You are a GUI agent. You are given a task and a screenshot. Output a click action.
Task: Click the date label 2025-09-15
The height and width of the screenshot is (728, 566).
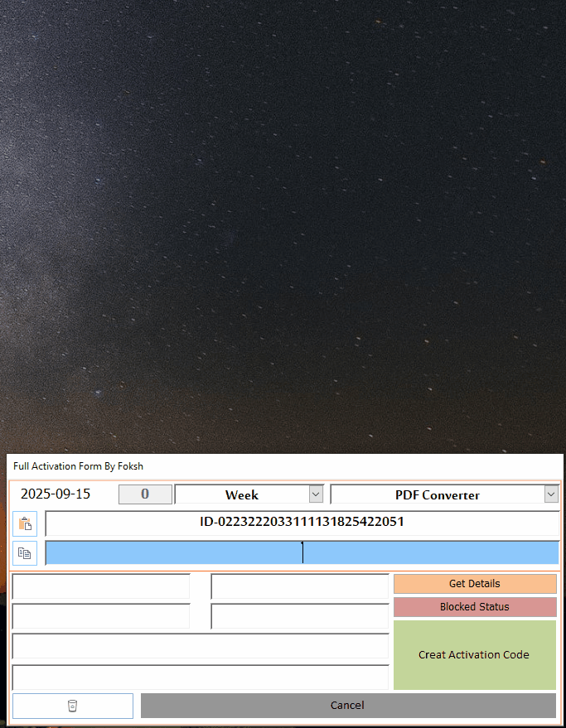click(x=56, y=494)
